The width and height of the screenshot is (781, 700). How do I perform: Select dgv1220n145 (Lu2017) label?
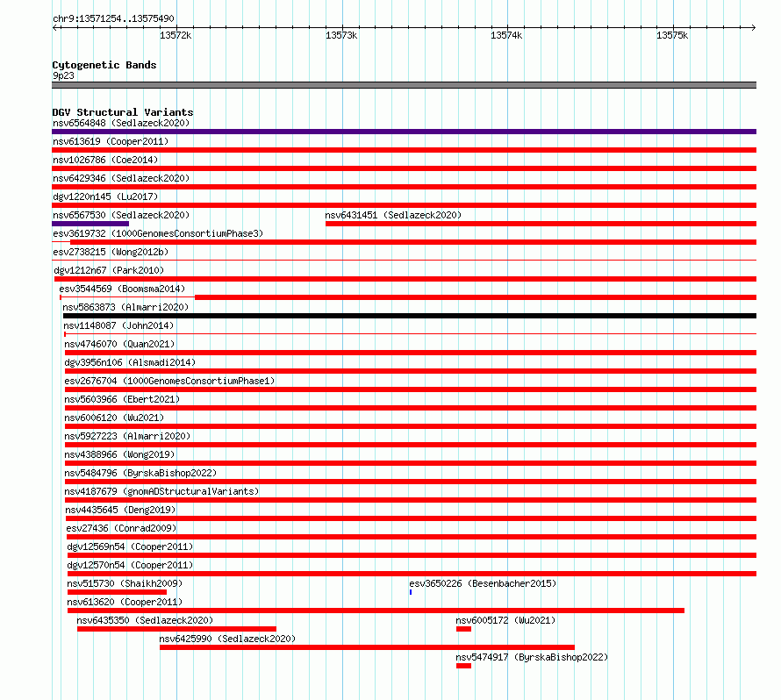(105, 196)
